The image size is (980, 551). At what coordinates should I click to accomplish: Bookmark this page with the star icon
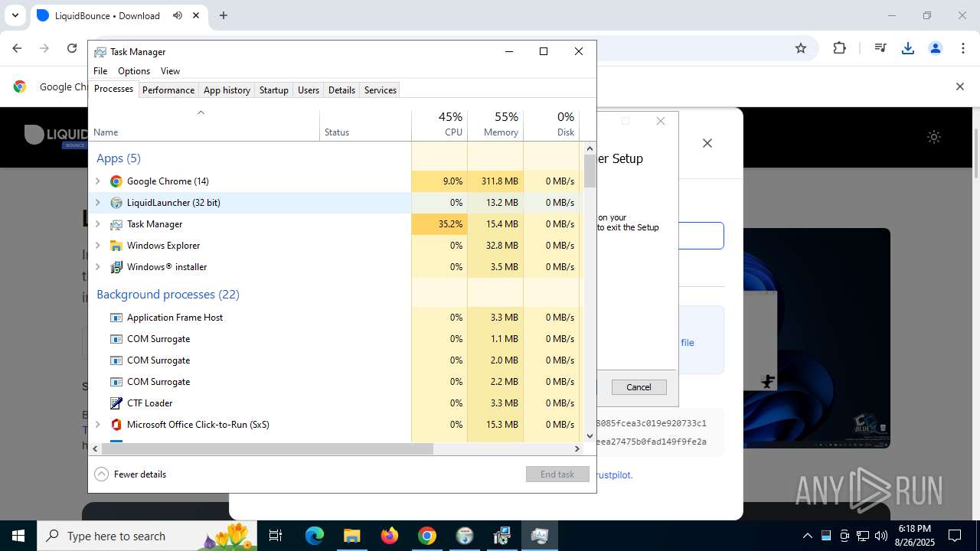(801, 48)
